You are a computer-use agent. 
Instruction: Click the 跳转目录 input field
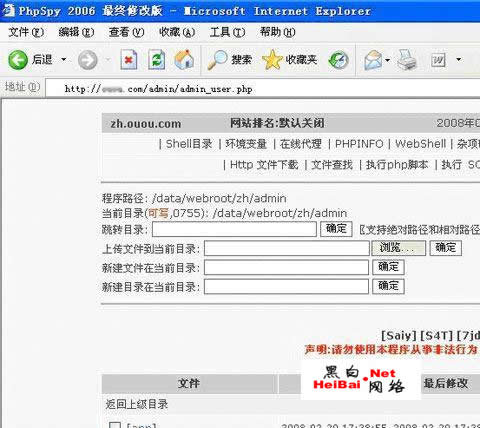click(x=234, y=229)
